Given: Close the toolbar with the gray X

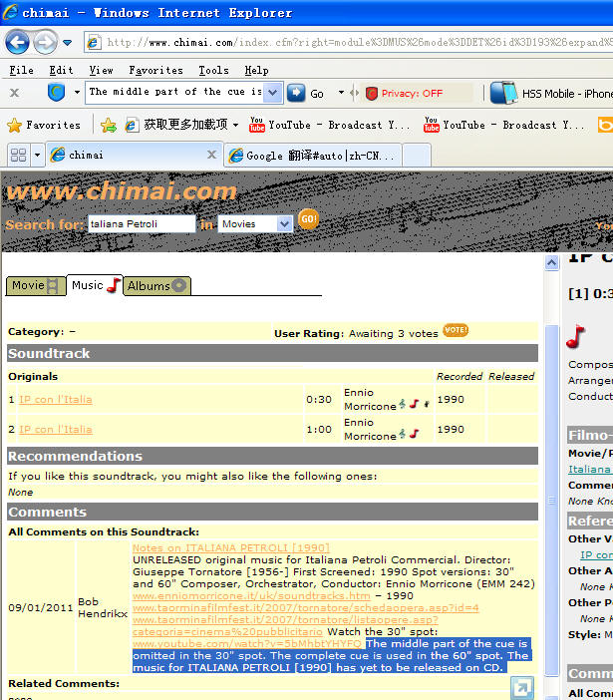Looking at the screenshot, I should pyautogui.click(x=14, y=93).
